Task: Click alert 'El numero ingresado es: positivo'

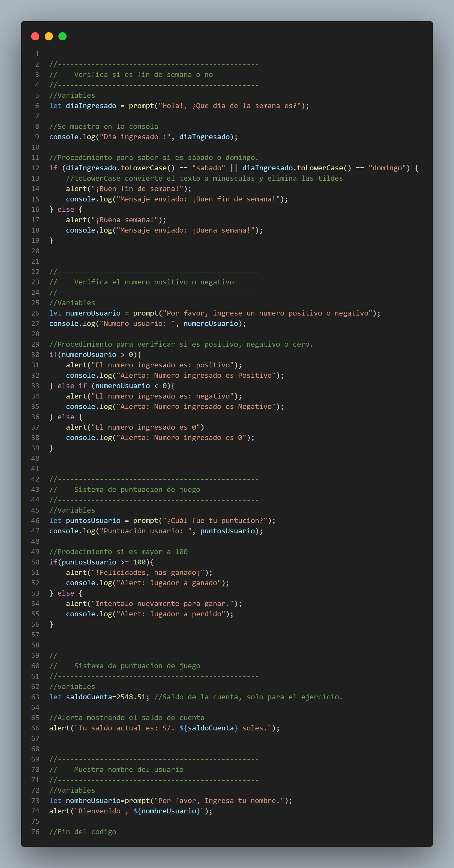Action: click(x=154, y=365)
